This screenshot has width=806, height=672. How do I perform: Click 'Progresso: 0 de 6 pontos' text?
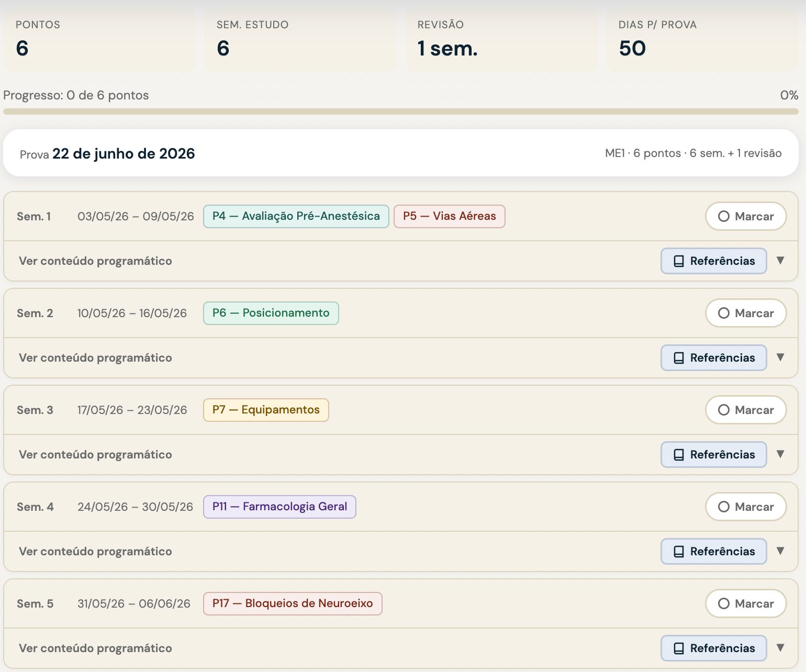(x=76, y=95)
